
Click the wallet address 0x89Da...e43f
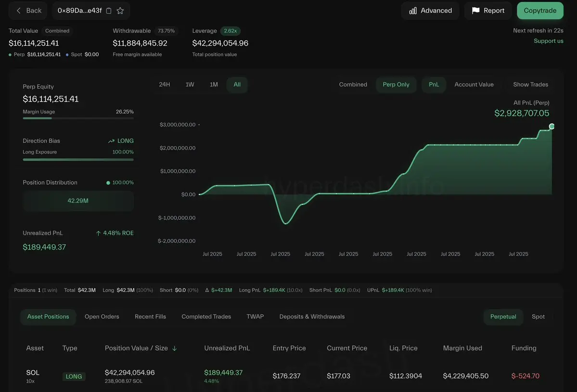pos(79,11)
